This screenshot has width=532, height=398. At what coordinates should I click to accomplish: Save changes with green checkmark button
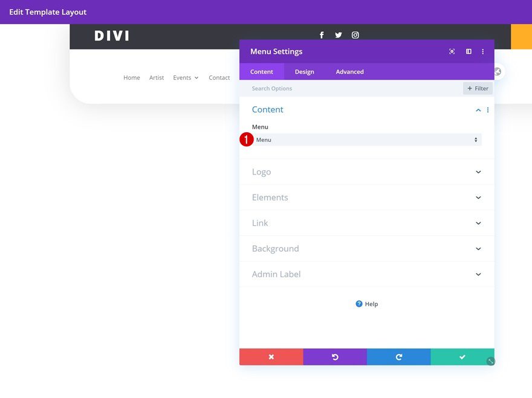pos(462,357)
